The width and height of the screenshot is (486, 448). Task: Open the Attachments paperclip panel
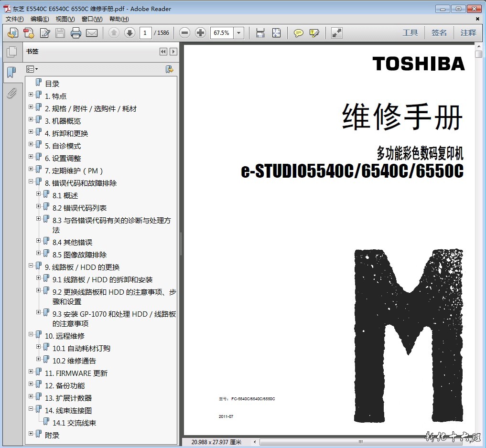(x=11, y=93)
